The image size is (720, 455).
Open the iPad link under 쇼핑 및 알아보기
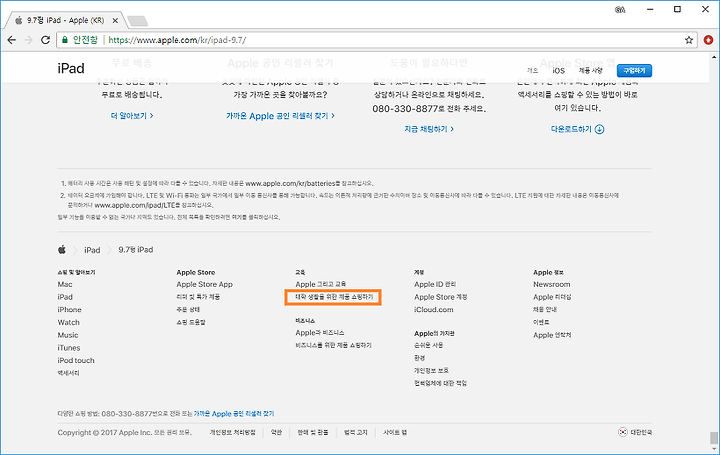pyautogui.click(x=65, y=297)
